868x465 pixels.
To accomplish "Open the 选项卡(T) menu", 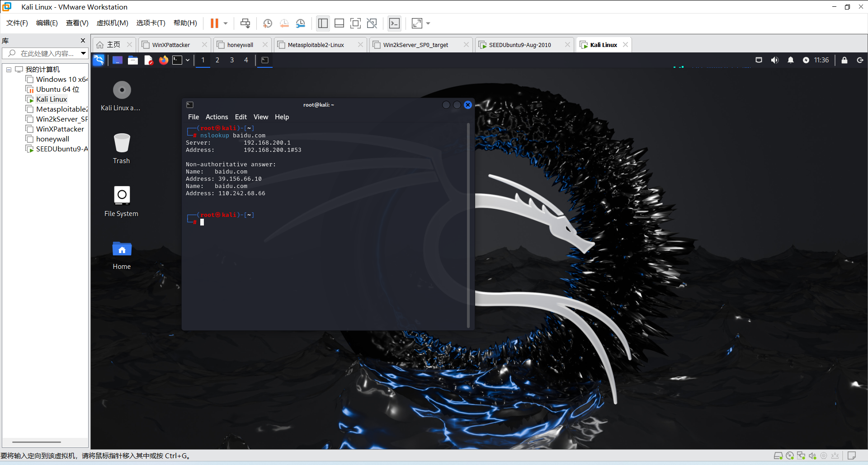I will coord(151,23).
